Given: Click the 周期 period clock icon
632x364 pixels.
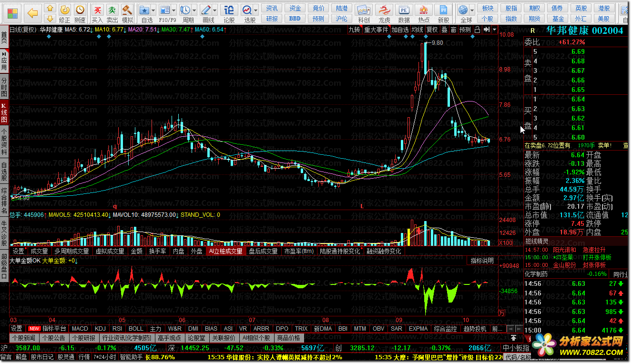Looking at the screenshot, I should point(186,10).
